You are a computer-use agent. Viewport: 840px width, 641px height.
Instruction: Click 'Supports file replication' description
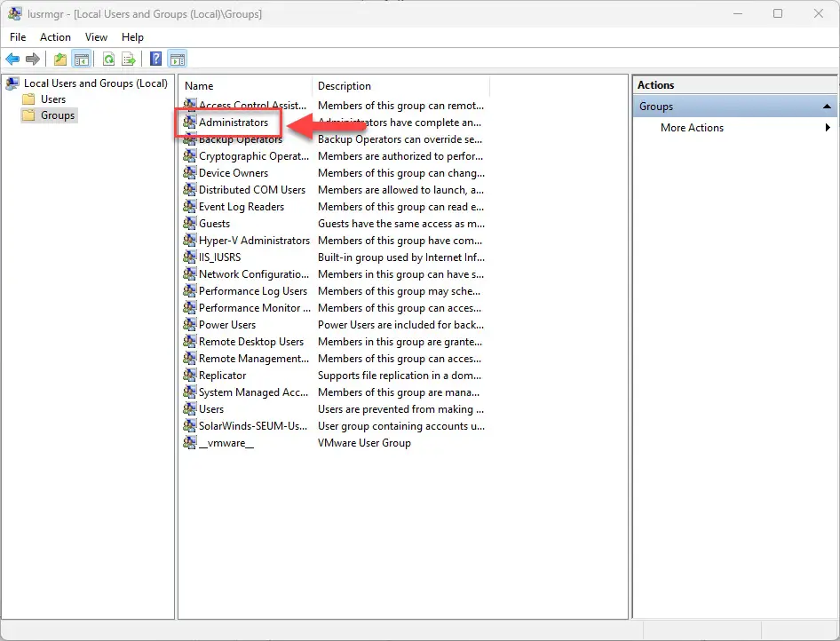pos(399,376)
